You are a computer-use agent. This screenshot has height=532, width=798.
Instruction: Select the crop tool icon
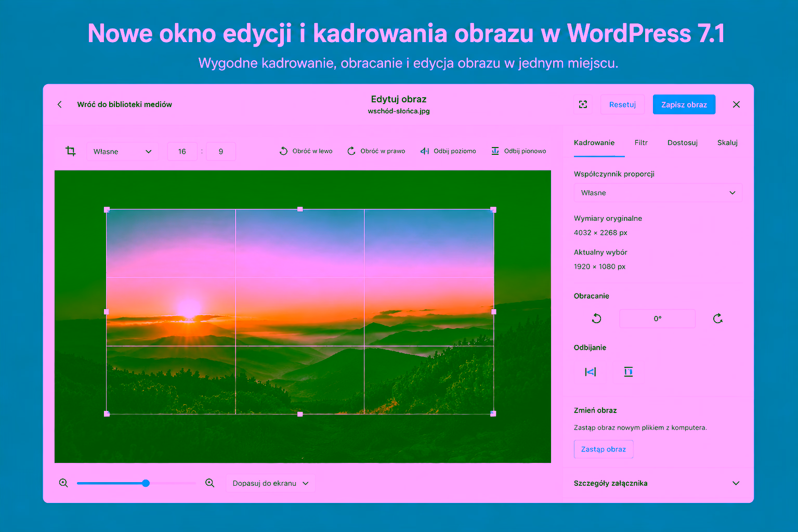(71, 151)
